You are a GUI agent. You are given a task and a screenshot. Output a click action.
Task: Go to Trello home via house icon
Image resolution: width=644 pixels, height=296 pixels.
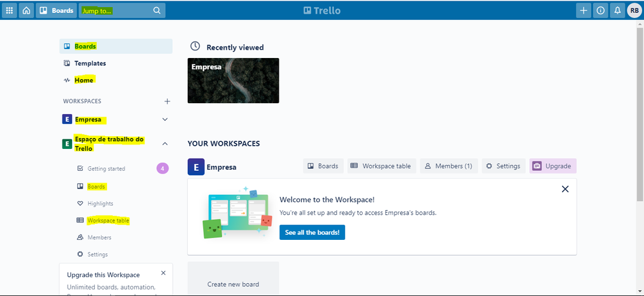click(26, 11)
